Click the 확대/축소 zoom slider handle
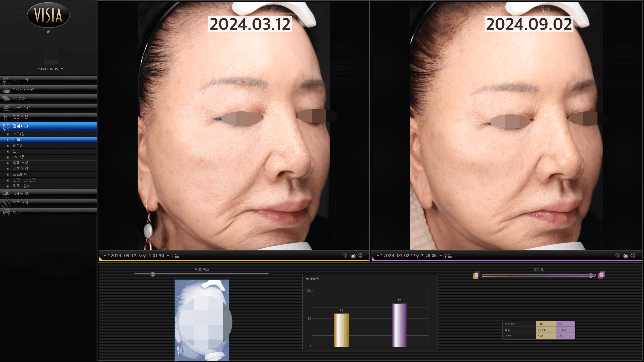The image size is (644, 362). [x=152, y=274]
